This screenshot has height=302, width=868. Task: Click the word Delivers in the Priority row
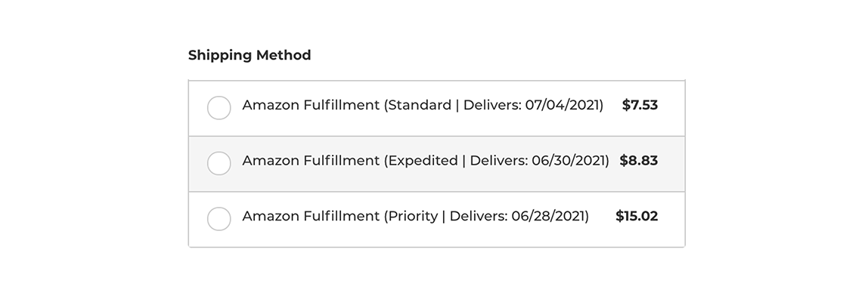pos(476,217)
